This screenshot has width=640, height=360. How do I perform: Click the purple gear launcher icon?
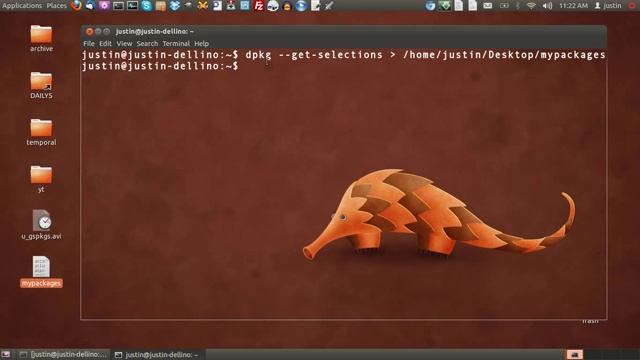[104, 5]
